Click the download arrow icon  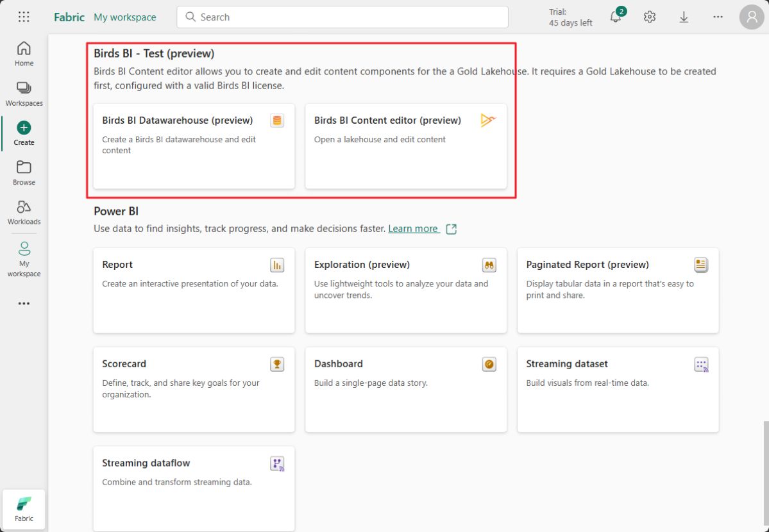click(x=684, y=17)
